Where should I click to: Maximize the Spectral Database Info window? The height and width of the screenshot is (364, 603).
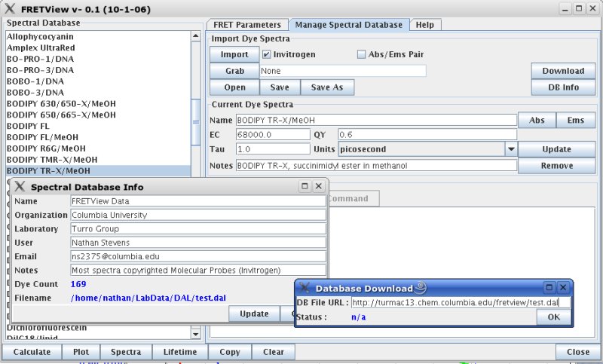click(x=305, y=186)
